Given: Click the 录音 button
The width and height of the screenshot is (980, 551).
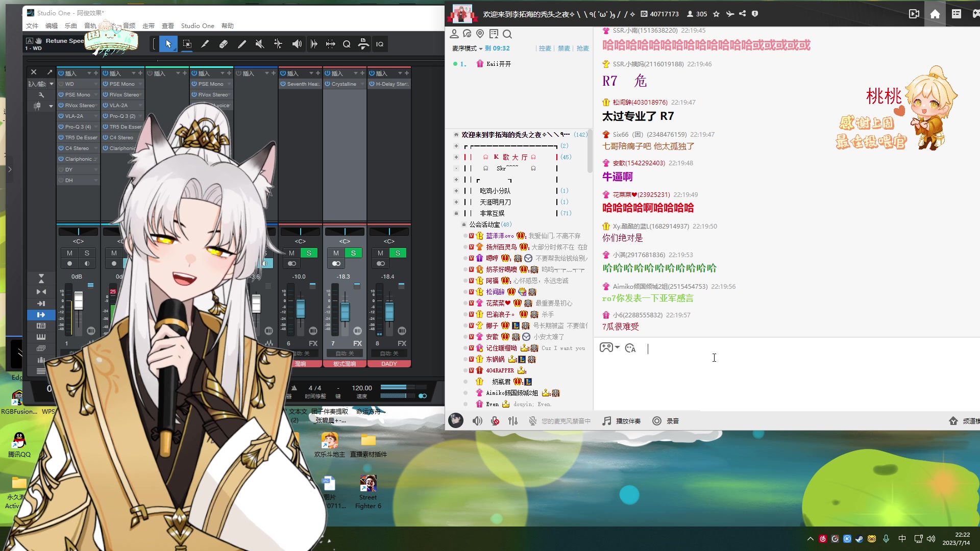Looking at the screenshot, I should tap(666, 421).
